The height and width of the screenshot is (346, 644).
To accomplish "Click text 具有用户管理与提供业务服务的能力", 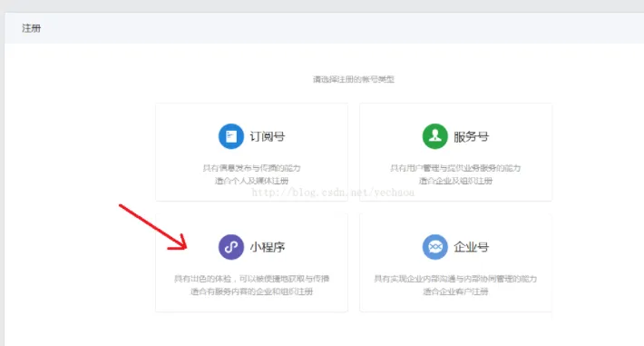I will 455,168.
